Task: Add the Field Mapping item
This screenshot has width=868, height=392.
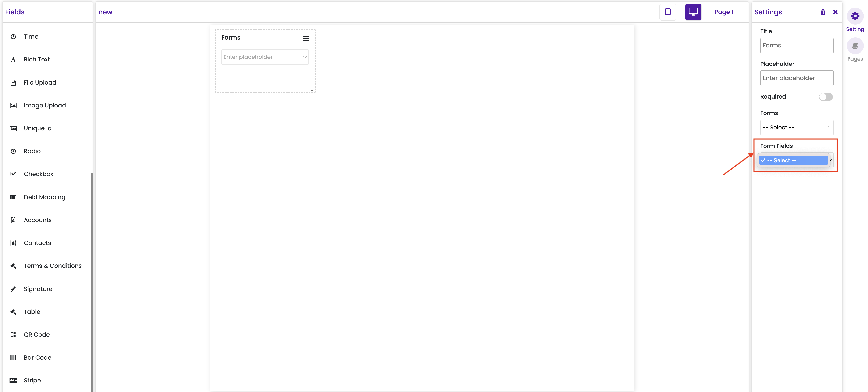Action: [45, 197]
